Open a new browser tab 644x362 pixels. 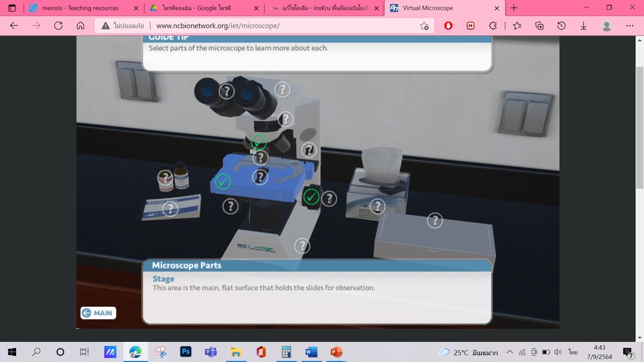(x=514, y=8)
